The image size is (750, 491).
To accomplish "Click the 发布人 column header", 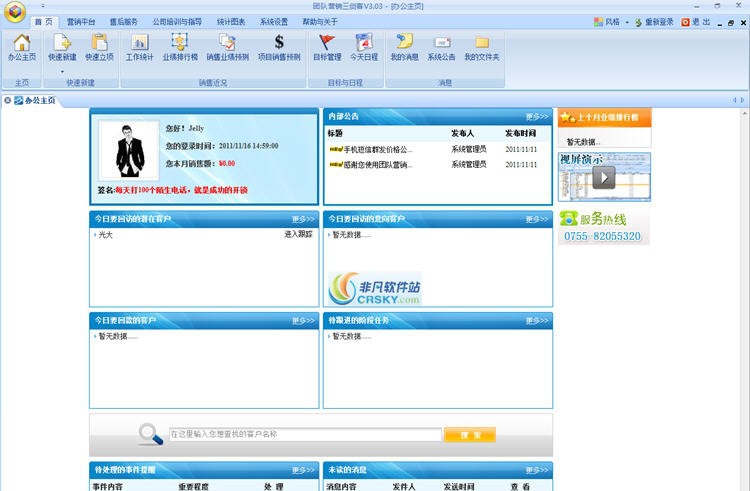I will pyautogui.click(x=462, y=133).
